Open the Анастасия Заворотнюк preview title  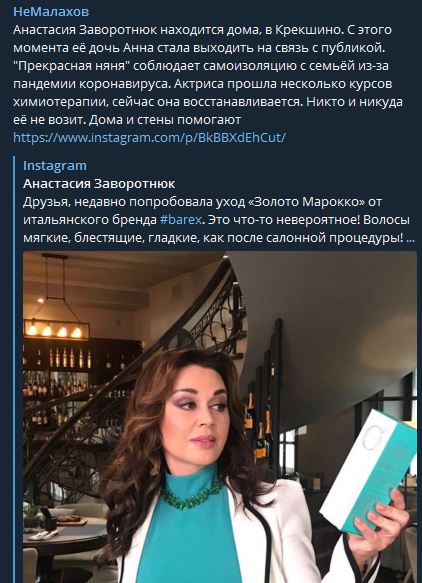coord(99,184)
